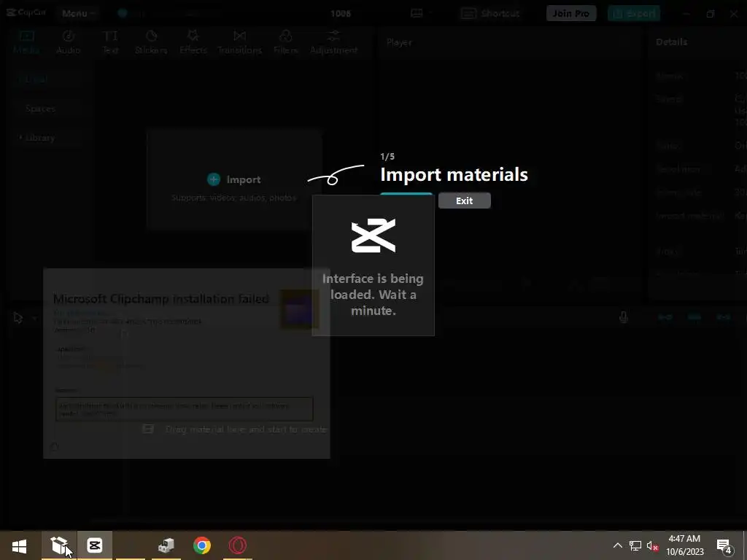
Task: Click the Clipchamp error message text box
Action: point(185,409)
